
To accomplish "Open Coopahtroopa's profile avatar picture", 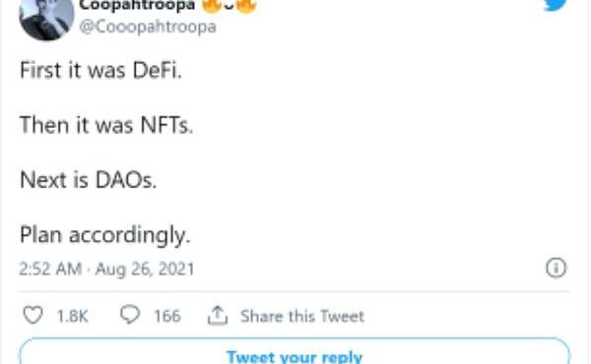I will (x=46, y=19).
